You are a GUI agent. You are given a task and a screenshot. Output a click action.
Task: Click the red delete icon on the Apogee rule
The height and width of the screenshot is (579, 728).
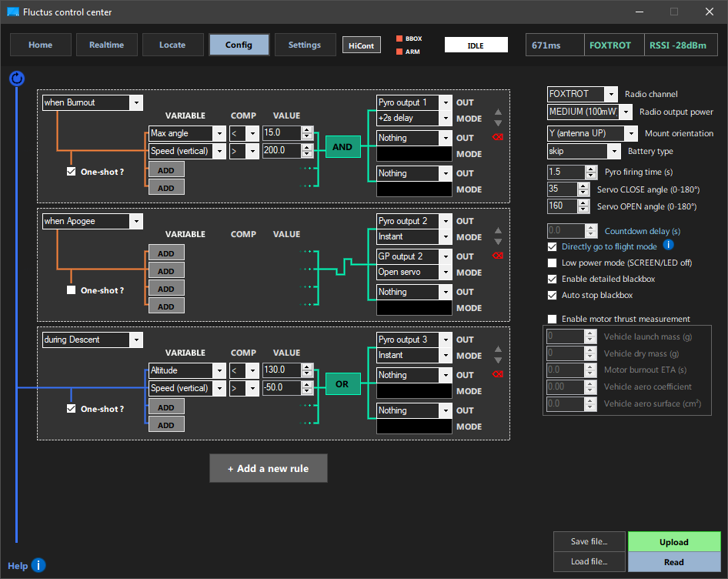click(498, 256)
